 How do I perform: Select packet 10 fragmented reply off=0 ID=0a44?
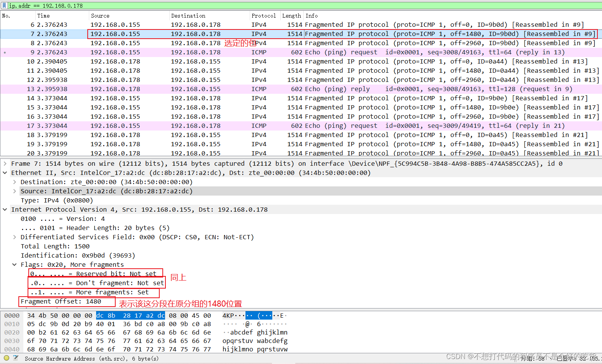[x=301, y=61]
